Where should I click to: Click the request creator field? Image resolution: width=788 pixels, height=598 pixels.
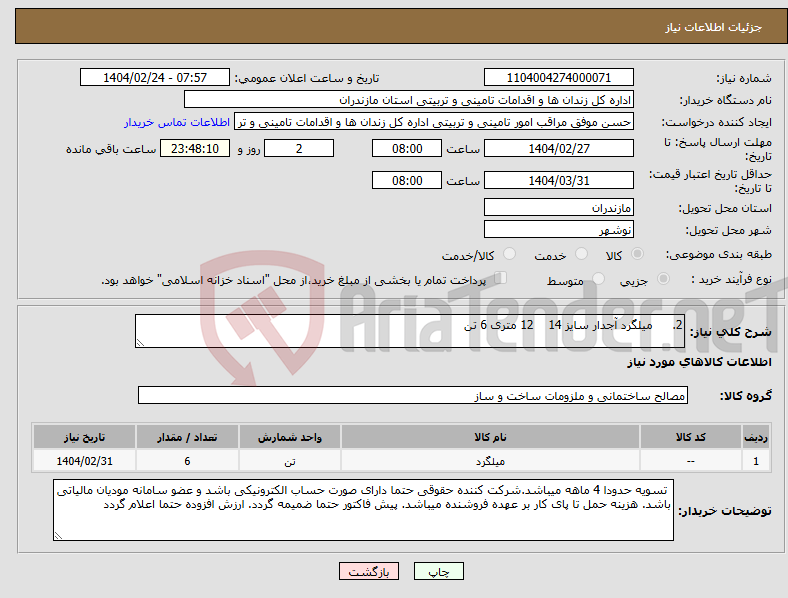pos(434,122)
